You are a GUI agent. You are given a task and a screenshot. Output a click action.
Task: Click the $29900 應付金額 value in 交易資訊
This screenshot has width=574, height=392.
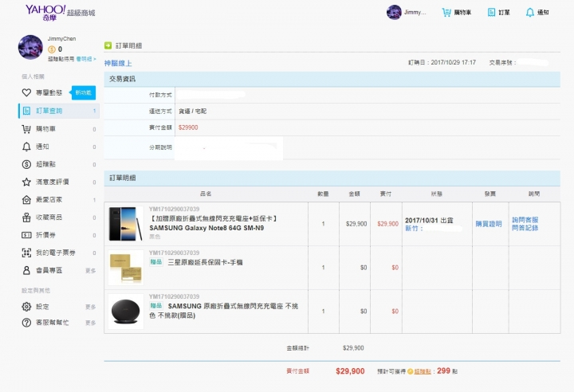(x=188, y=127)
